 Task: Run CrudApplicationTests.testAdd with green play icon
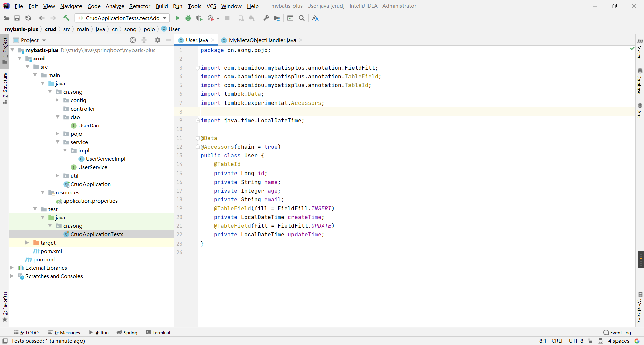(x=177, y=18)
